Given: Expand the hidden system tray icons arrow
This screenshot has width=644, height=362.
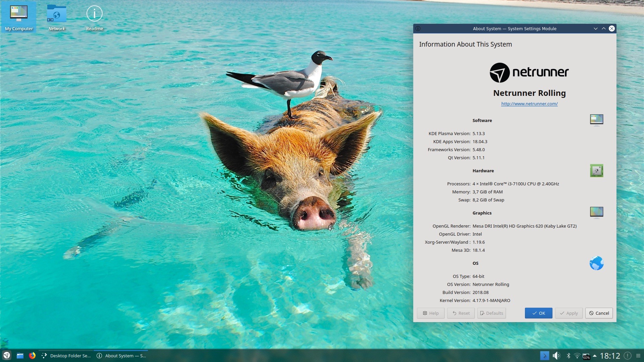Looking at the screenshot, I should (595, 356).
